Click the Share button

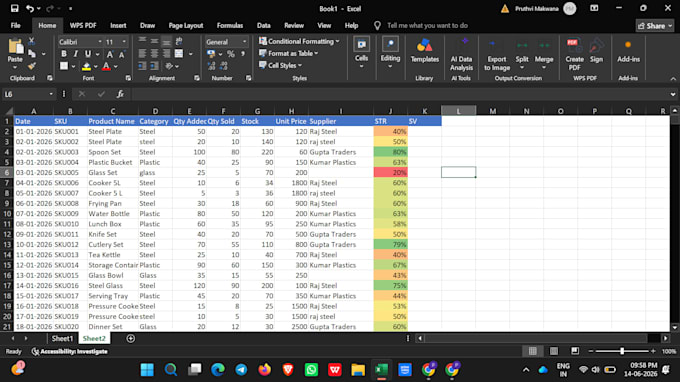655,26
